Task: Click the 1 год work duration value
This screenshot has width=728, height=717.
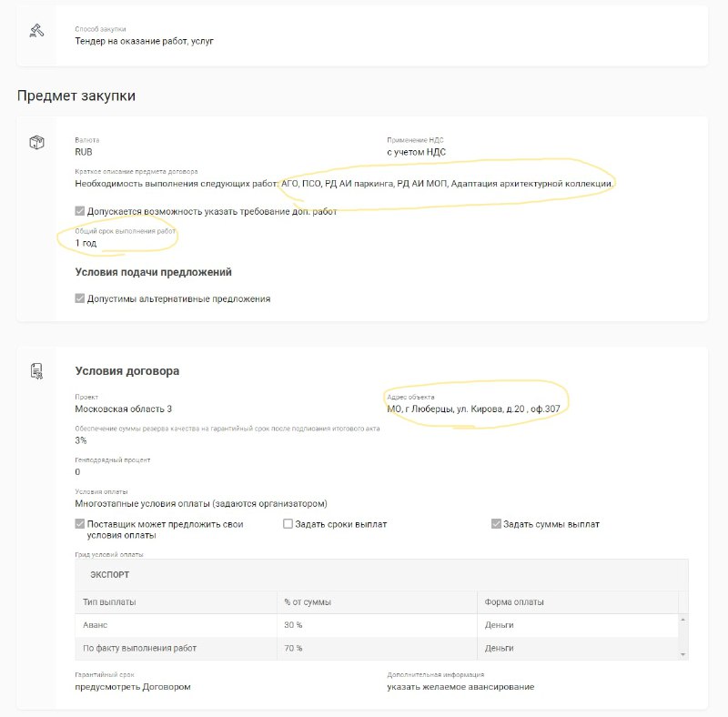Action: 86,243
